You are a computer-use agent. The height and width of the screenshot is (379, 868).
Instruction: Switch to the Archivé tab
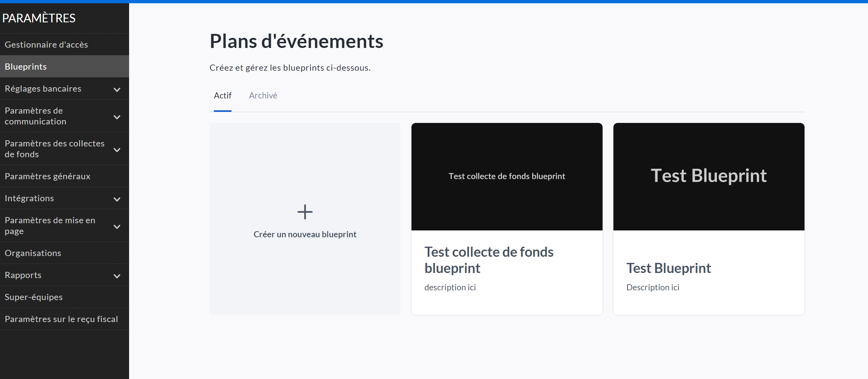click(263, 96)
